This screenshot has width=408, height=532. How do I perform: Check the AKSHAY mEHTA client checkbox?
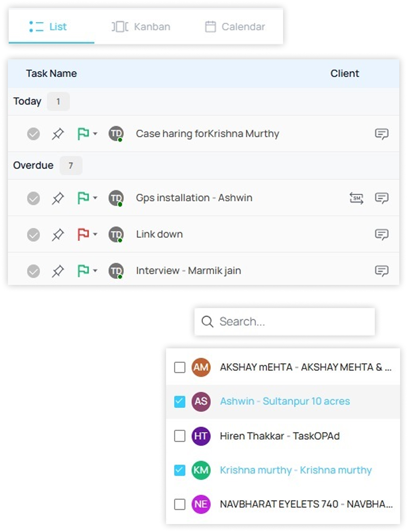coord(180,368)
